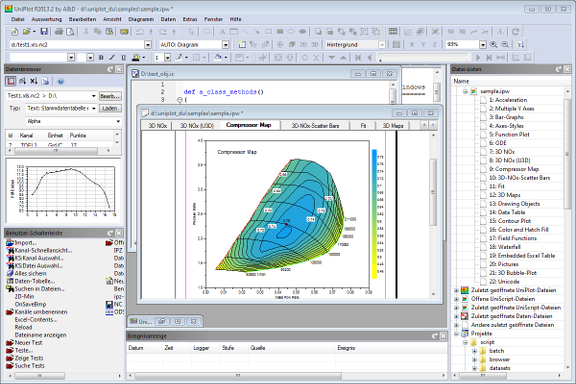Screen dimensions: 576x384
Task: Select the text tool 'A' icon
Action: point(222,32)
